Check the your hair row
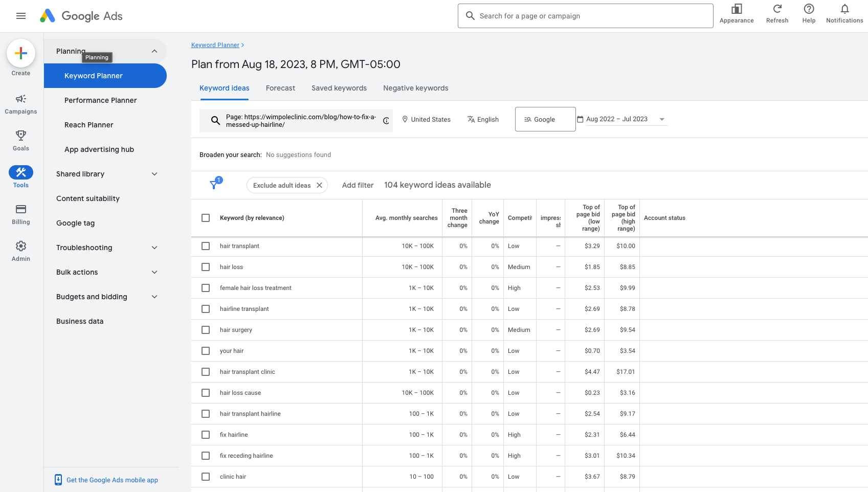This screenshot has width=868, height=492. pyautogui.click(x=206, y=351)
